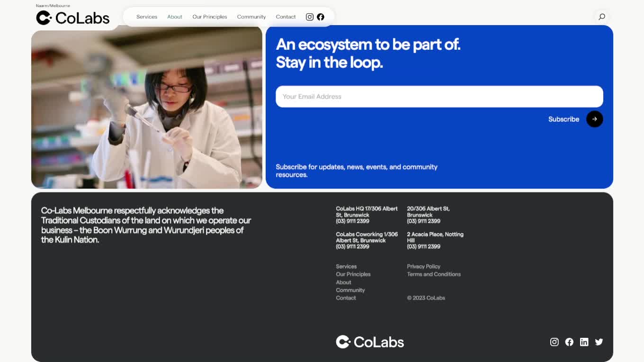Open the Contact footer link
The height and width of the screenshot is (362, 644).
coord(346,298)
